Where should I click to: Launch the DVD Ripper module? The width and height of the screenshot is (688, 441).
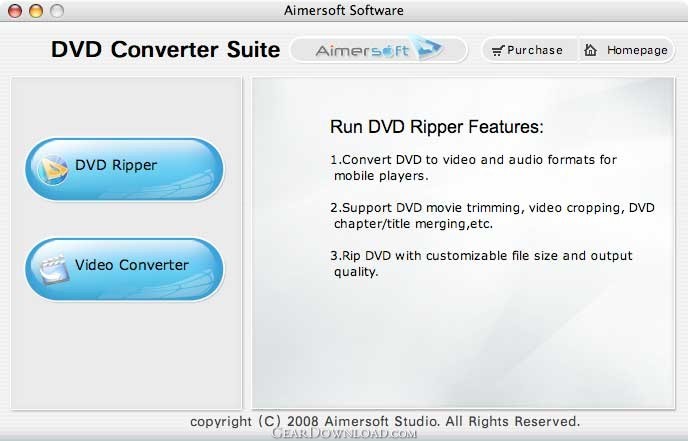coord(124,169)
